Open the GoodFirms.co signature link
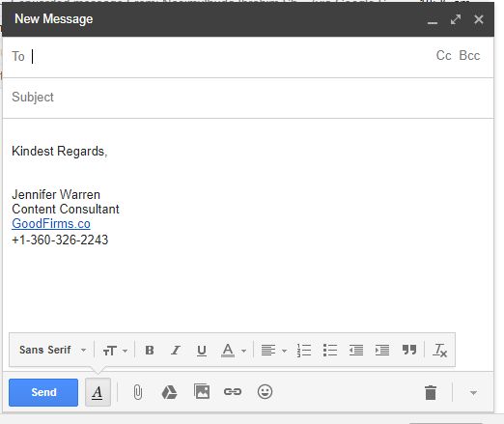 click(51, 224)
